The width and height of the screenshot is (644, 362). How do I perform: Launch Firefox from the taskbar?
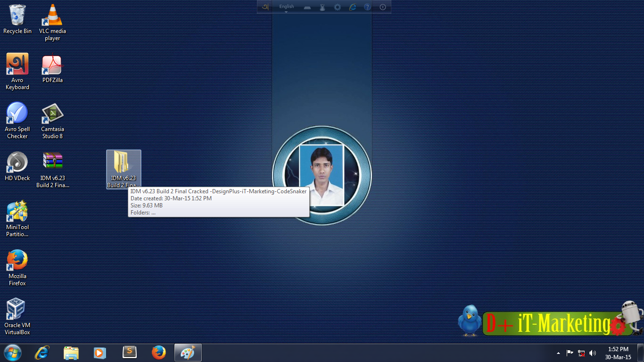pyautogui.click(x=158, y=353)
